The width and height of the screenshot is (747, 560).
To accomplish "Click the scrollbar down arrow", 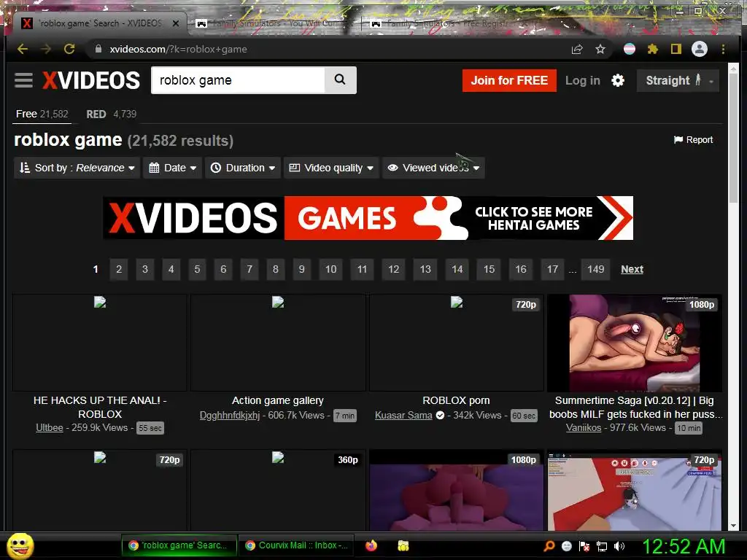I will 732,526.
